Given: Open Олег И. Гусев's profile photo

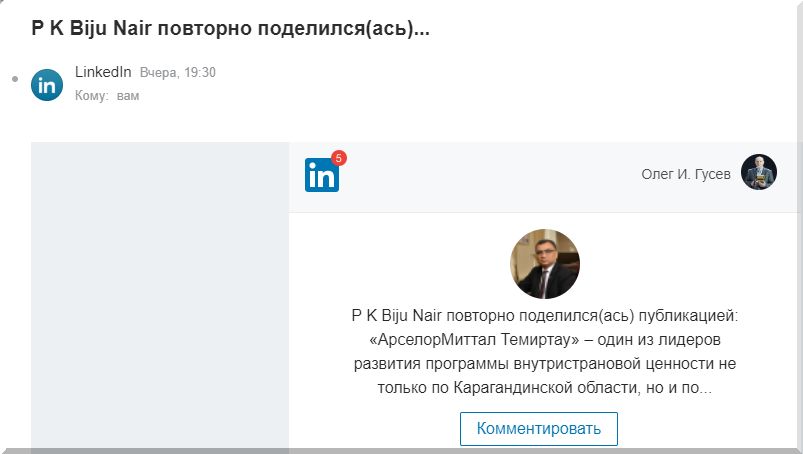Looking at the screenshot, I should (x=759, y=172).
